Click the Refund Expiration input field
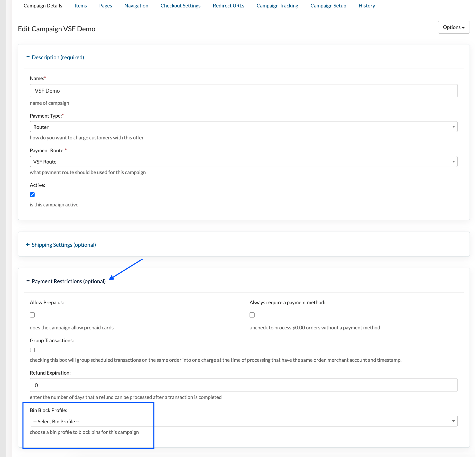This screenshot has width=476, height=457. click(x=243, y=385)
